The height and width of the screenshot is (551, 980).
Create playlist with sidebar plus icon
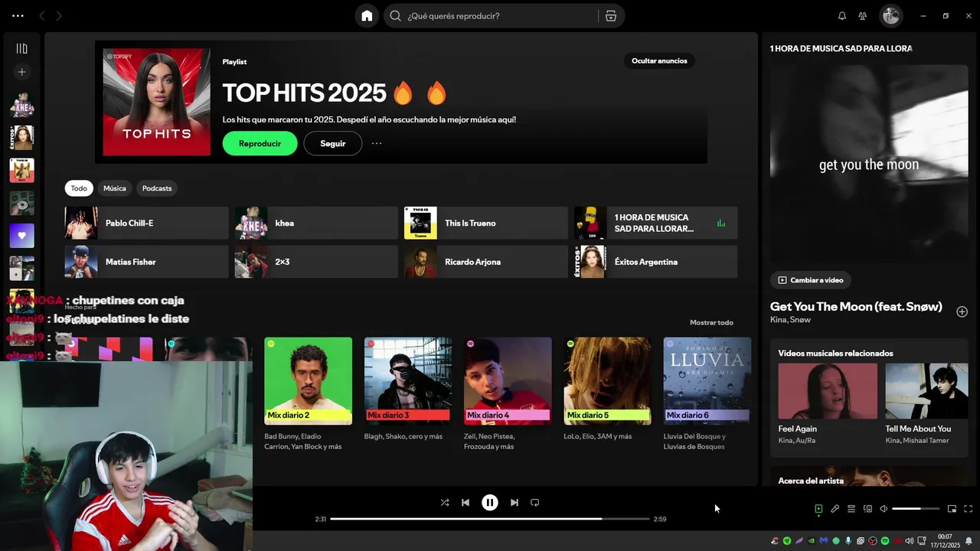pyautogui.click(x=21, y=72)
